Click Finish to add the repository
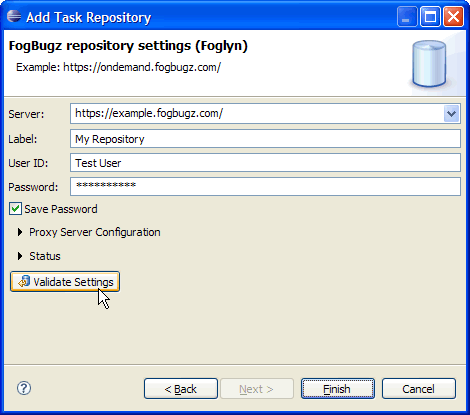This screenshot has height=415, width=470. [x=338, y=389]
